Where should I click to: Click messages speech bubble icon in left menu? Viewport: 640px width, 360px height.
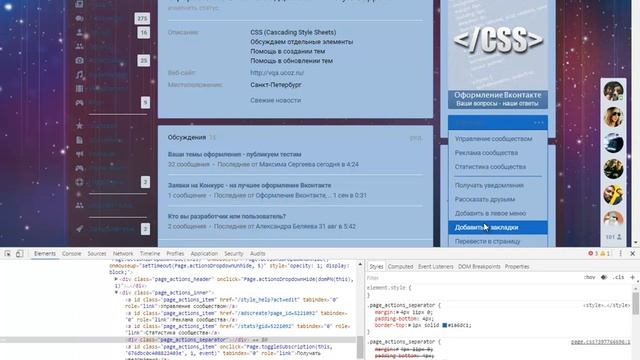80,18
